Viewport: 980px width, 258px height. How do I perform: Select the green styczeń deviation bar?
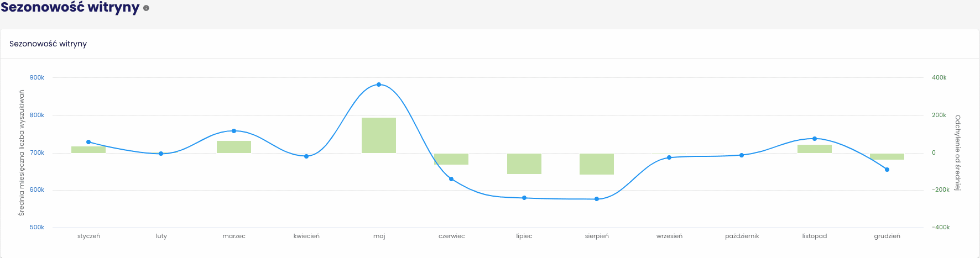pos(88,150)
